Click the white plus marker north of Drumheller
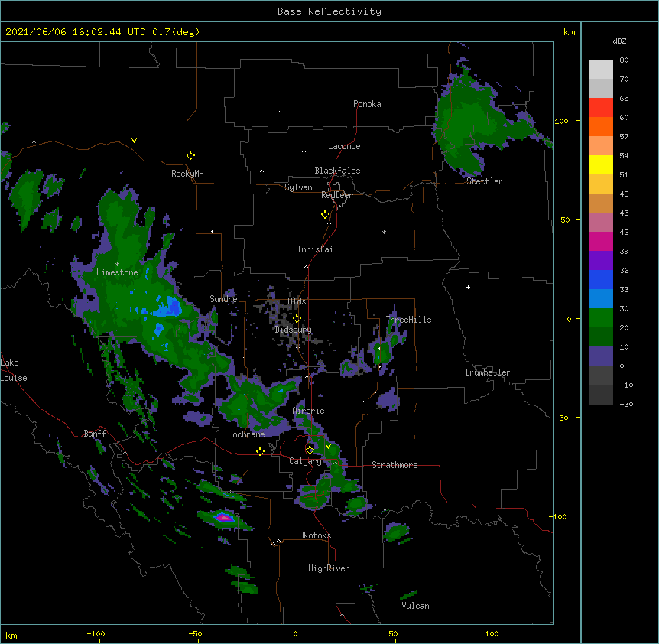 tap(468, 287)
